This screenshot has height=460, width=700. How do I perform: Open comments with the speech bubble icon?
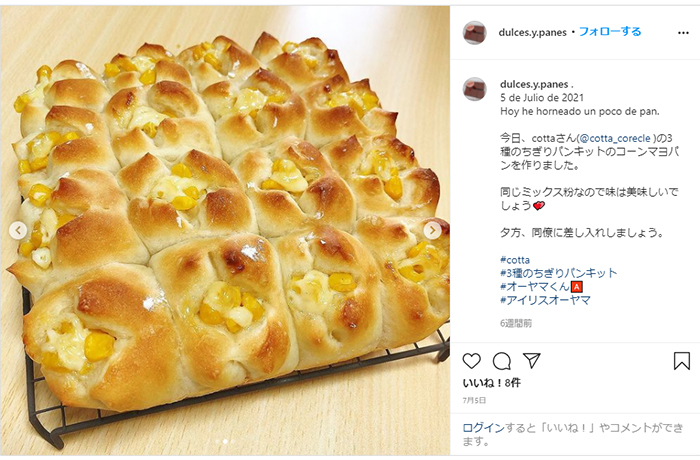[x=502, y=361]
